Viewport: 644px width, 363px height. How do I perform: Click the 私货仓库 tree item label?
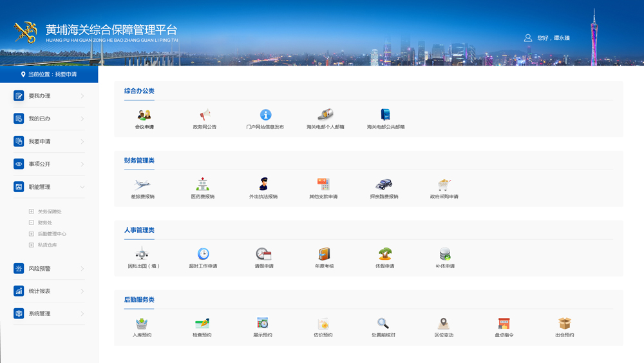pos(47,245)
